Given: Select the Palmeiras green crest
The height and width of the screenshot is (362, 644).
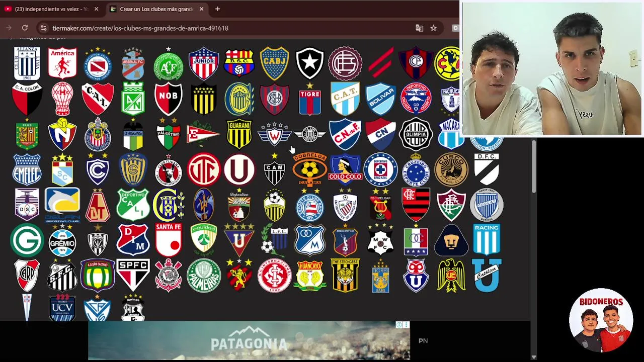Looking at the screenshot, I should tap(204, 276).
